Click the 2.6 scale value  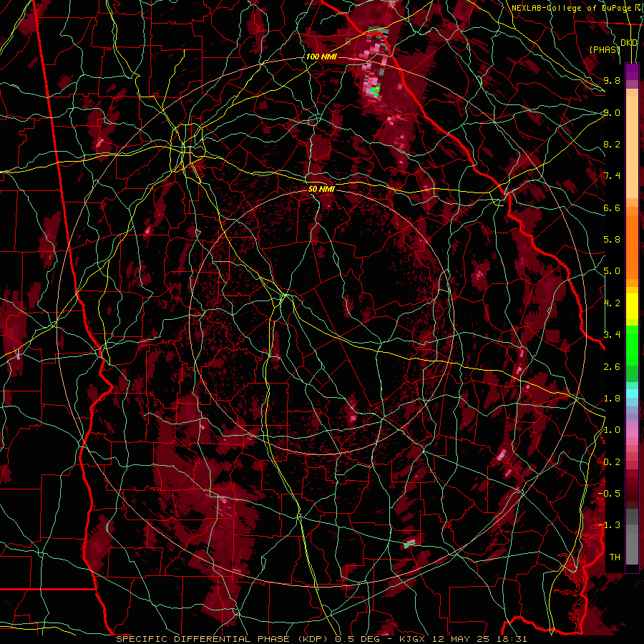pos(612,367)
